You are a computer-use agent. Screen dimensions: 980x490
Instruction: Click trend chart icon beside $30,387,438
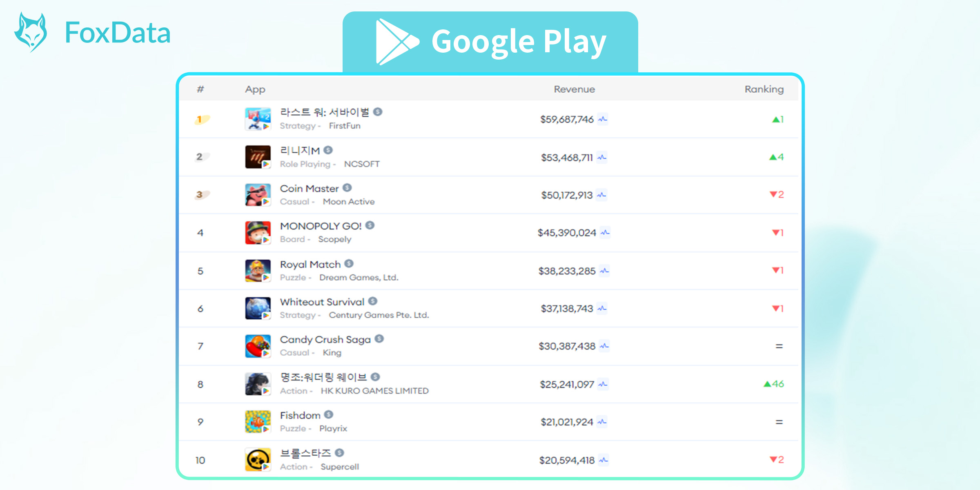pyautogui.click(x=604, y=346)
